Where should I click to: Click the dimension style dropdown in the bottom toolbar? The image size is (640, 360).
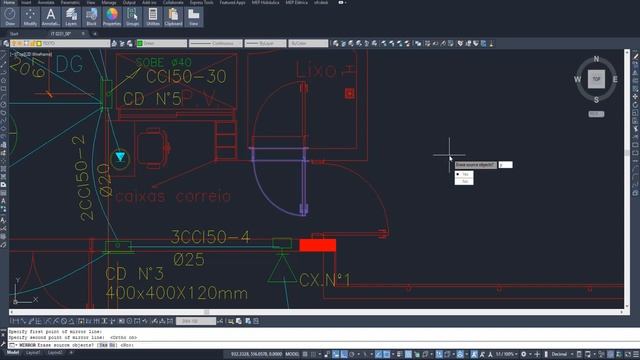coord(196,321)
